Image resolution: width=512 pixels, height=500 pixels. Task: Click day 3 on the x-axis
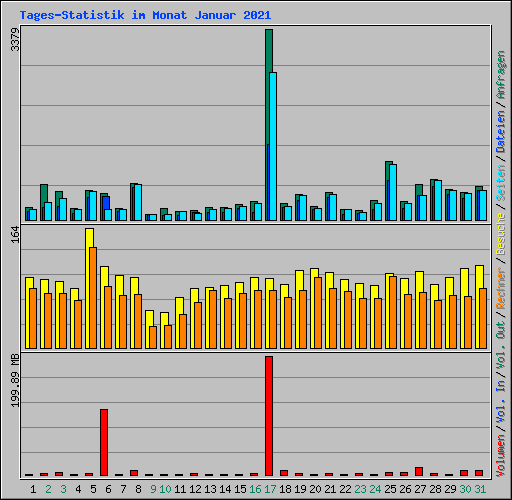coord(63,489)
